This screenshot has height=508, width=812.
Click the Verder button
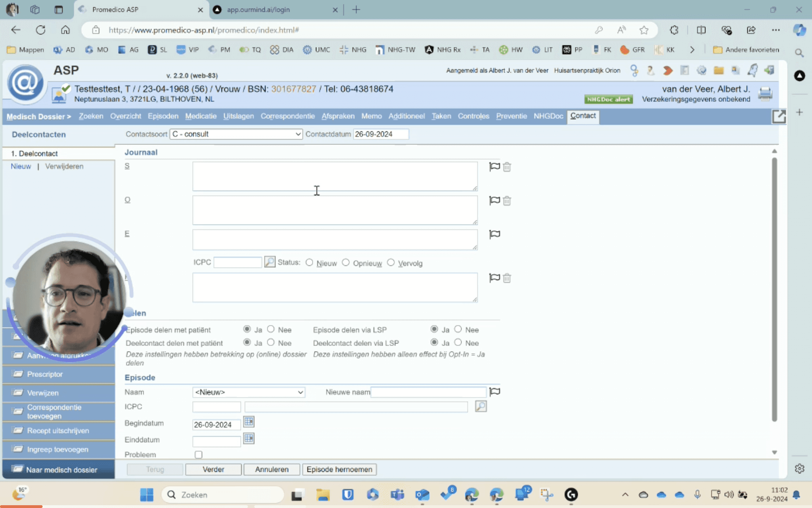coord(213,470)
